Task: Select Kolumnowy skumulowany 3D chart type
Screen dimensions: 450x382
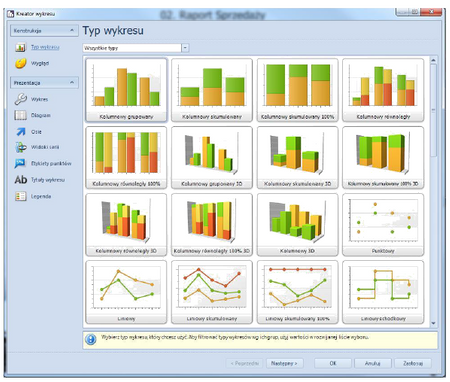Action: pyautogui.click(x=297, y=157)
